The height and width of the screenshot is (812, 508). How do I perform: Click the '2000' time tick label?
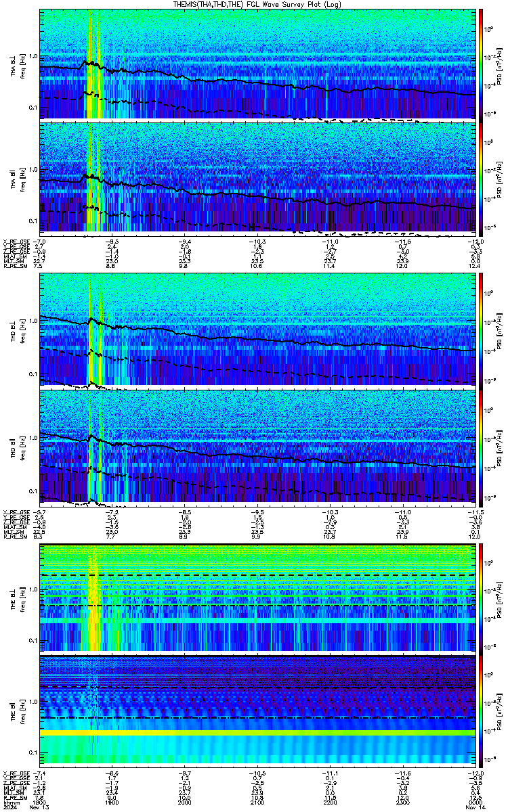185,803
